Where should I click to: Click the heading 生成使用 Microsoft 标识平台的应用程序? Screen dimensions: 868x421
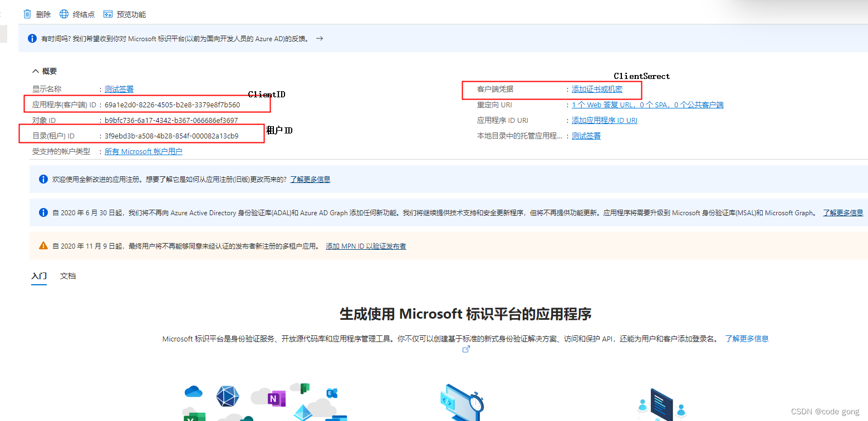click(465, 314)
